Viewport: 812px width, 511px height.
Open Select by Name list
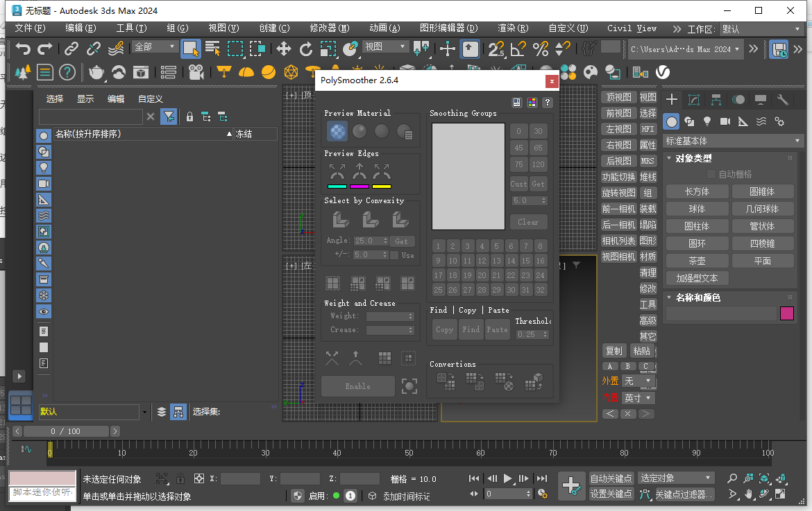(213, 49)
